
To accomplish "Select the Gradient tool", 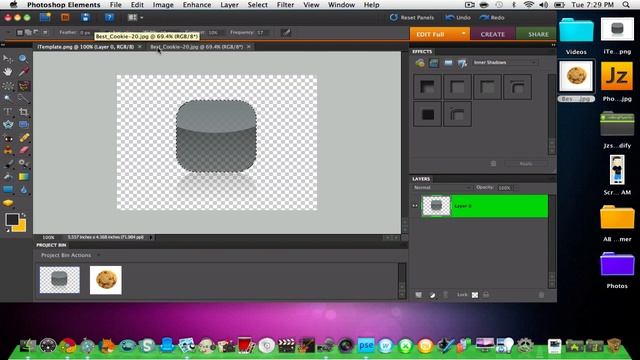I will coord(24,177).
